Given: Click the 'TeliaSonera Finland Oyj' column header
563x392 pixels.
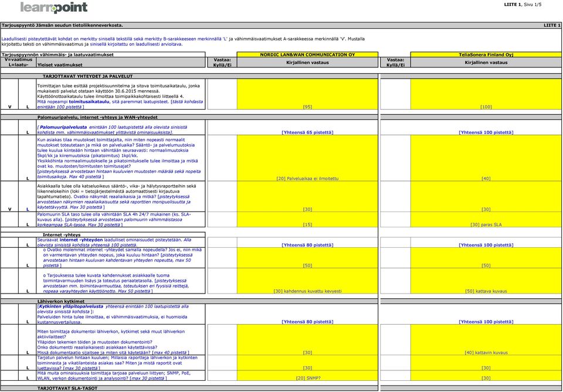Looking at the screenshot, I should pyautogui.click(x=486, y=54).
